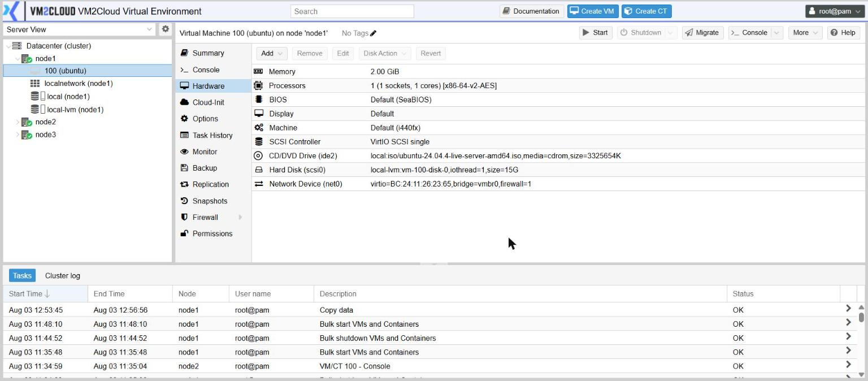This screenshot has width=868, height=381.
Task: Open Shutdown options dropdown arrow
Action: coord(671,33)
